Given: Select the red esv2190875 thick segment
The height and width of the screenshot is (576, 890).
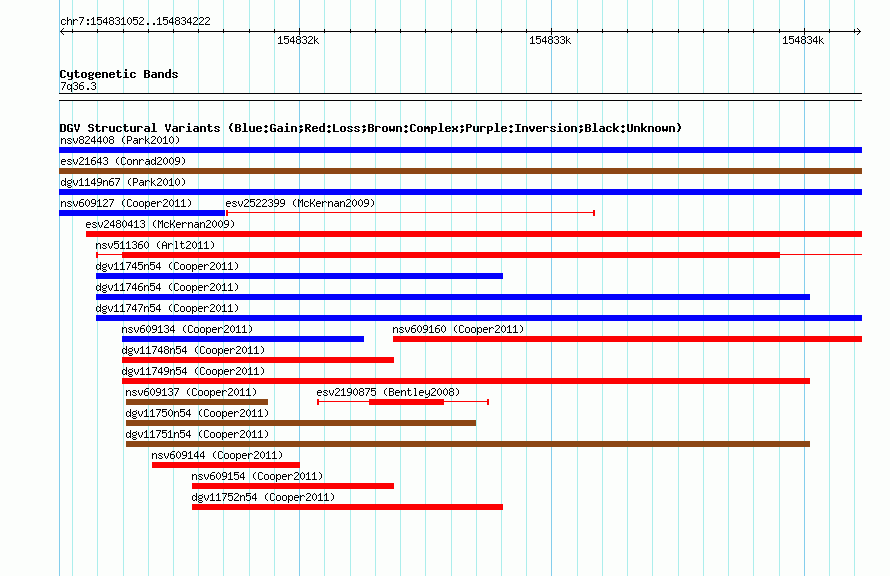Looking at the screenshot, I should tap(406, 402).
